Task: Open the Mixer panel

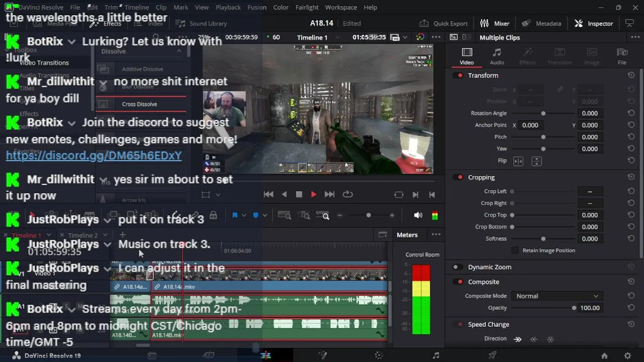Action: click(x=495, y=23)
